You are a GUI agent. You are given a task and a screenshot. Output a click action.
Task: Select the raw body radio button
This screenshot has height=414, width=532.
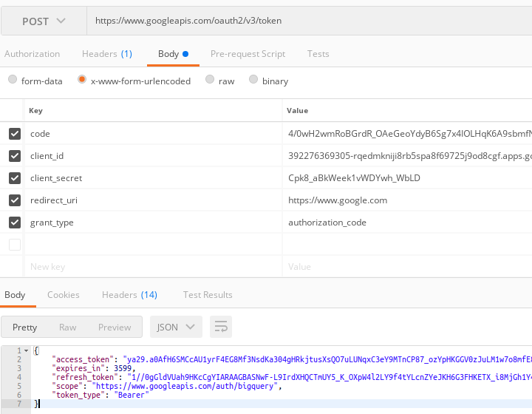tap(210, 79)
